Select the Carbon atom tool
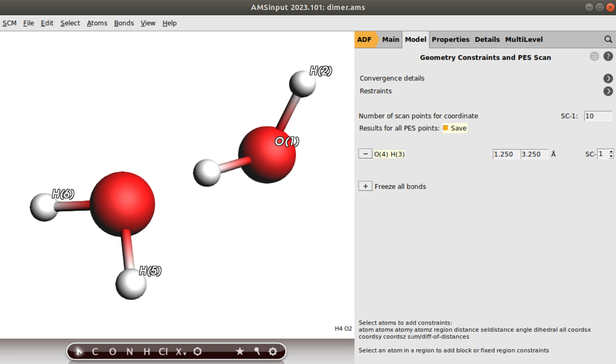Screen dimensions: 616x364 95,351
